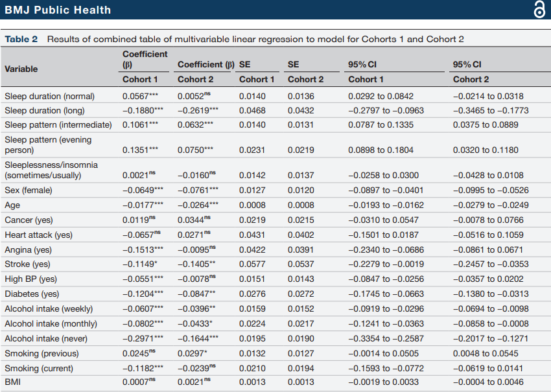This screenshot has width=551, height=392.
Task: Click the confidence interval −0.2017 to −0.1271
Action: tap(491, 338)
